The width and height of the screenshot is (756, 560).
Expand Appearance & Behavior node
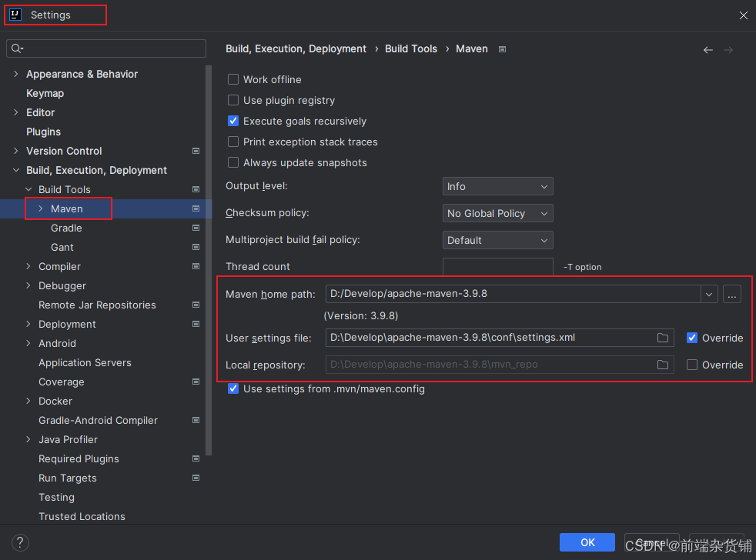tap(16, 74)
